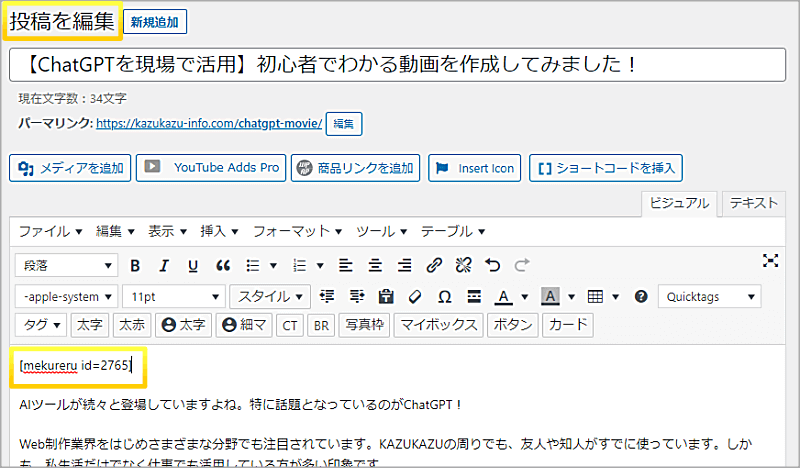800x468 pixels.
Task: Toggle bold formatting in editor toolbar
Action: point(135,265)
